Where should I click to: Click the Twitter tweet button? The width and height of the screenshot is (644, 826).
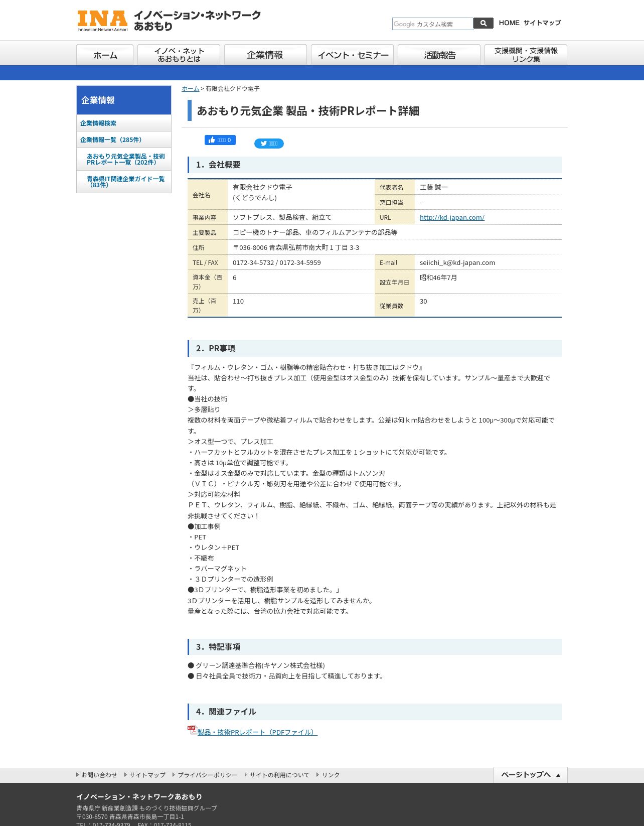click(x=269, y=144)
